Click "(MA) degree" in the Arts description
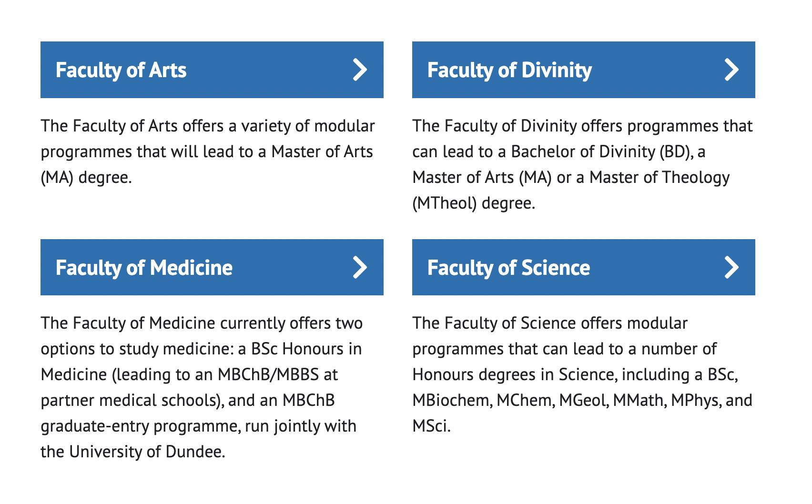The height and width of the screenshot is (504, 812). click(x=85, y=177)
